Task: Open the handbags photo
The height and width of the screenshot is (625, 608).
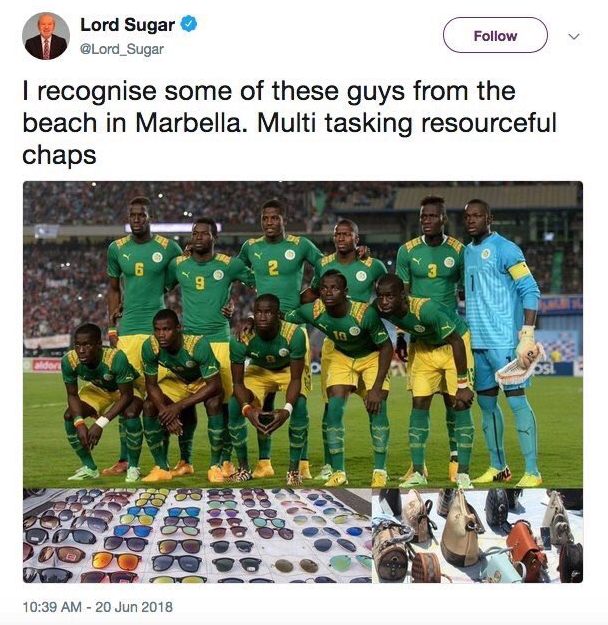Action: (477, 535)
